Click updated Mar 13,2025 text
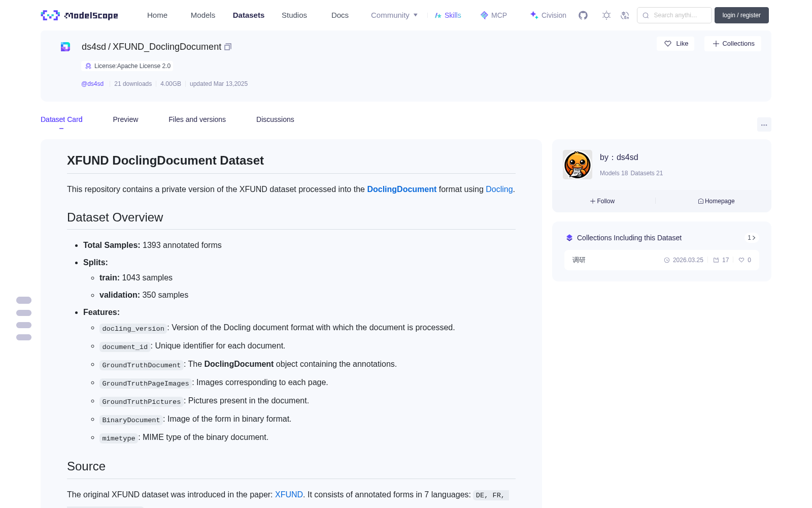 (x=219, y=84)
